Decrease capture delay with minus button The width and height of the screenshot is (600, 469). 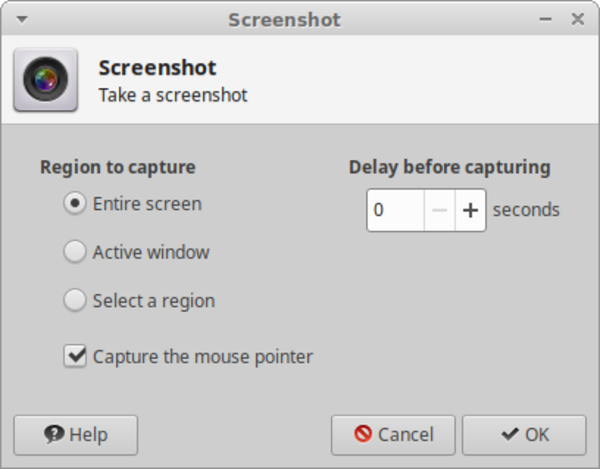pos(439,210)
